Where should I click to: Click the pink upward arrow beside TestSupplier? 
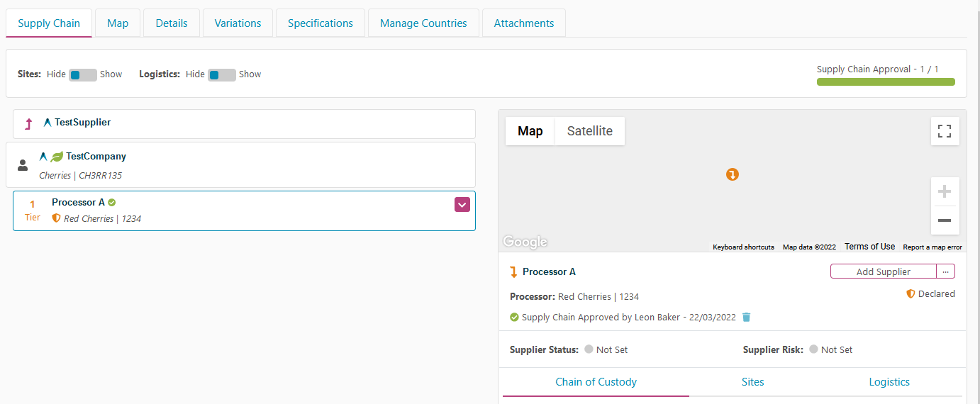(28, 124)
